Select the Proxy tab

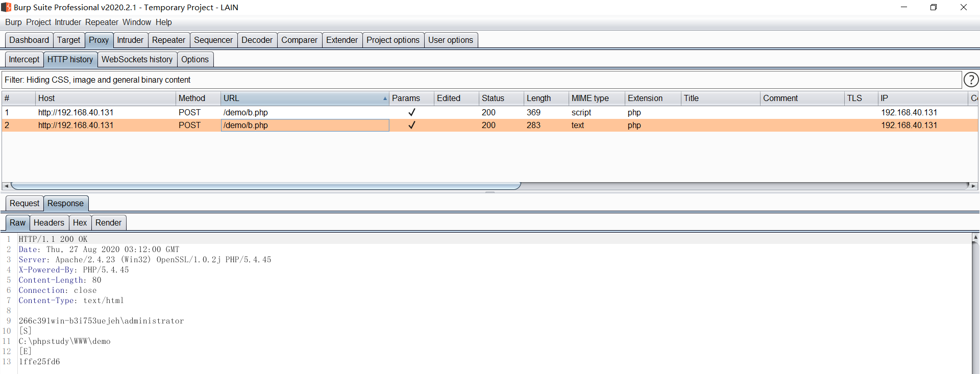coord(99,40)
